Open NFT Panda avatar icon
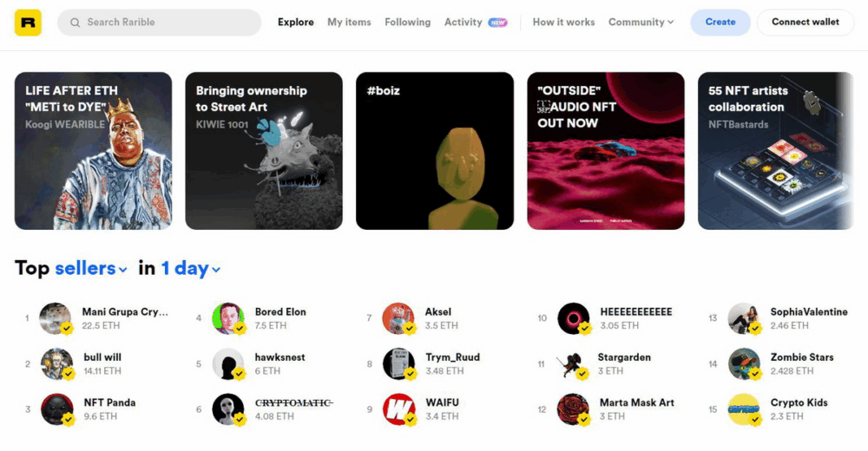The width and height of the screenshot is (868, 451). (x=57, y=409)
